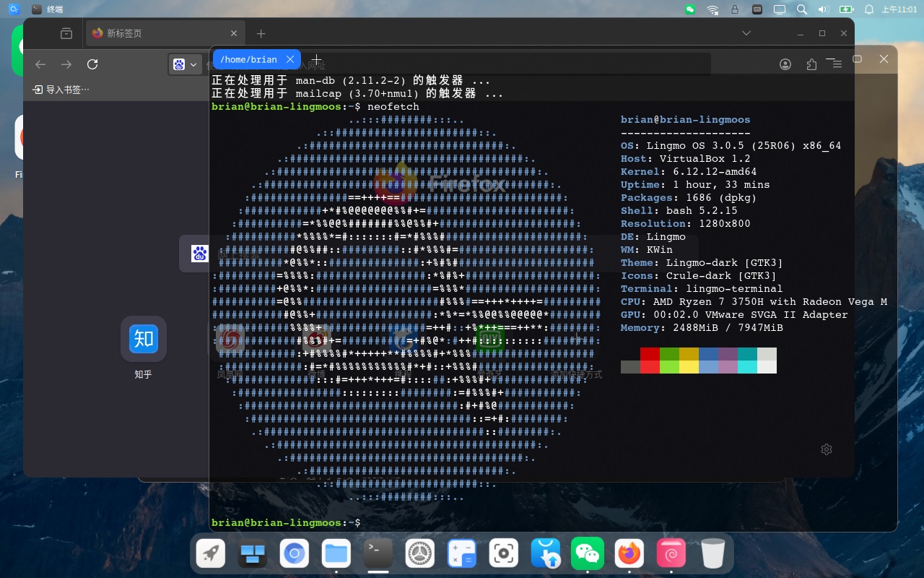Image resolution: width=924 pixels, height=578 pixels.
Task: Open the file manager in the dock
Action: [336, 554]
